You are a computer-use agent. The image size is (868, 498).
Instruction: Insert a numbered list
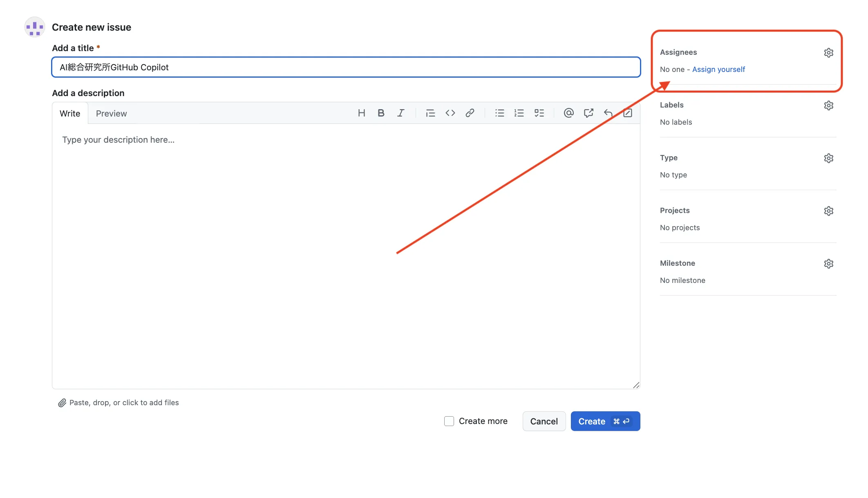(x=519, y=113)
